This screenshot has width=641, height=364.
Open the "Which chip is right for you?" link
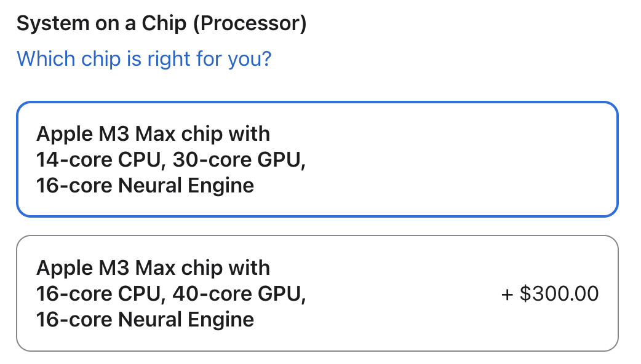[x=144, y=60]
